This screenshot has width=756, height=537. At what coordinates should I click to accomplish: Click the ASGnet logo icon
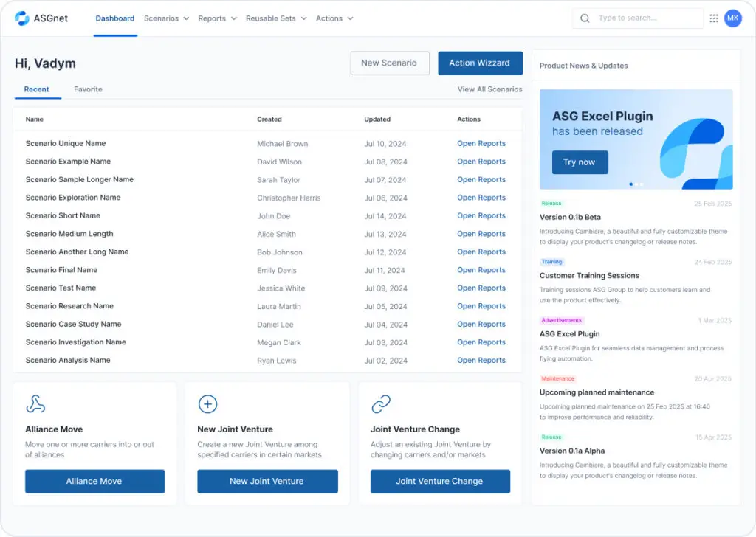coord(21,18)
